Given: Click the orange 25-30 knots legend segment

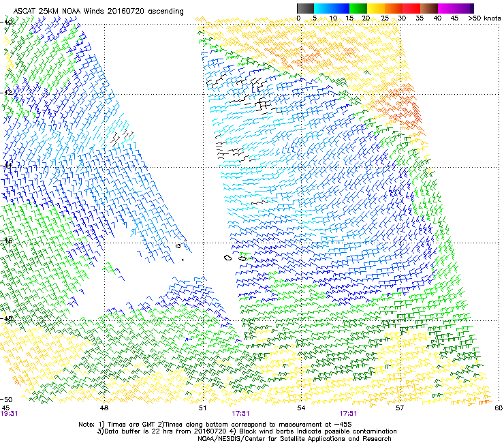Looking at the screenshot, I should (394, 8).
